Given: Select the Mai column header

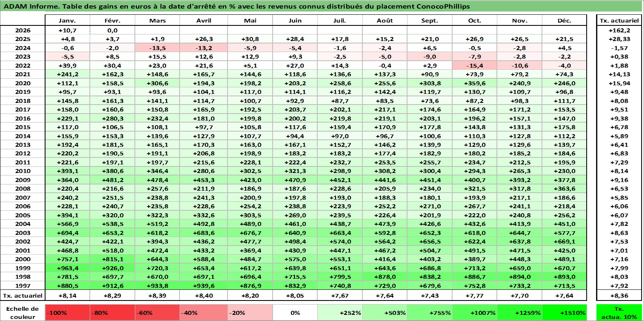Looking at the screenshot, I should pyautogui.click(x=250, y=20).
